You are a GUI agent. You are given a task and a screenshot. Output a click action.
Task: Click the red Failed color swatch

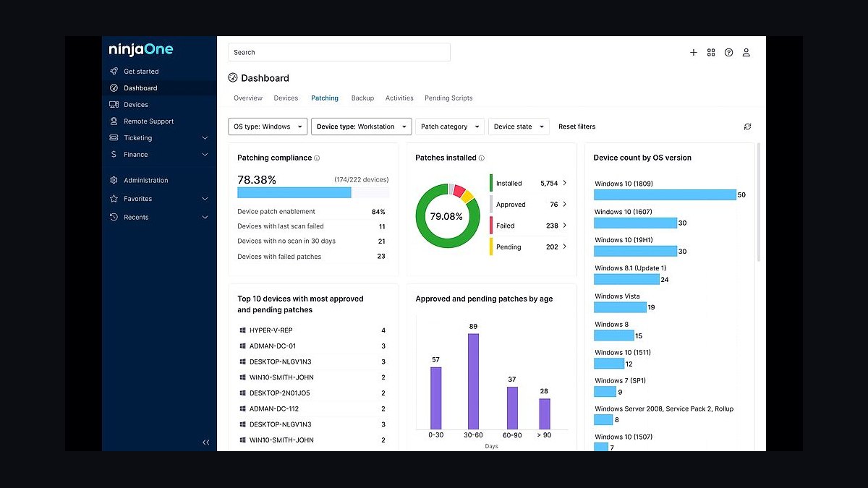tap(491, 226)
